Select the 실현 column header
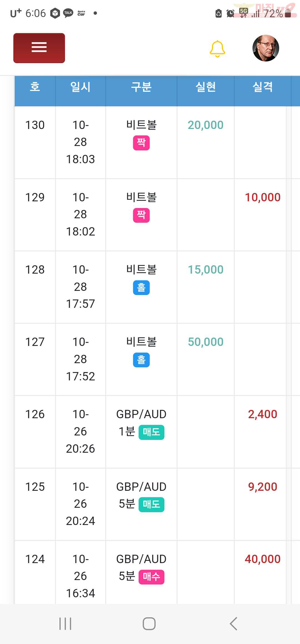Screen dimensions: 300x644 click(206, 87)
